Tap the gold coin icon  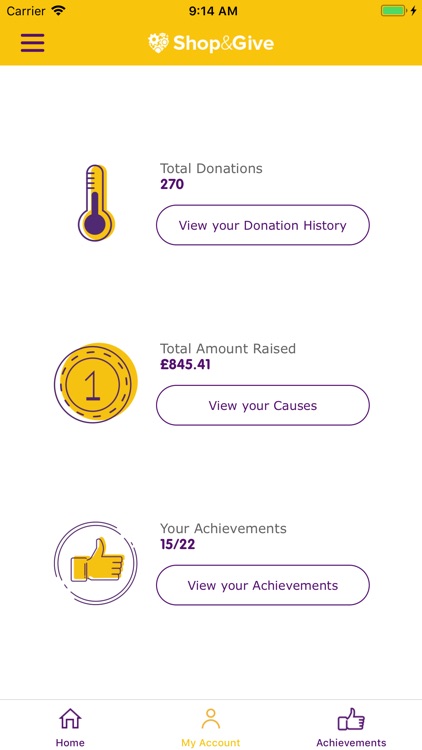click(96, 383)
